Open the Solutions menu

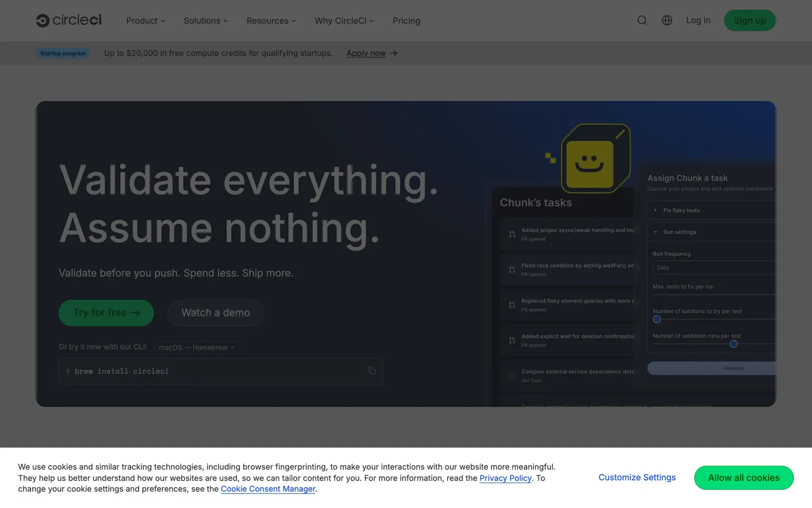click(x=205, y=21)
